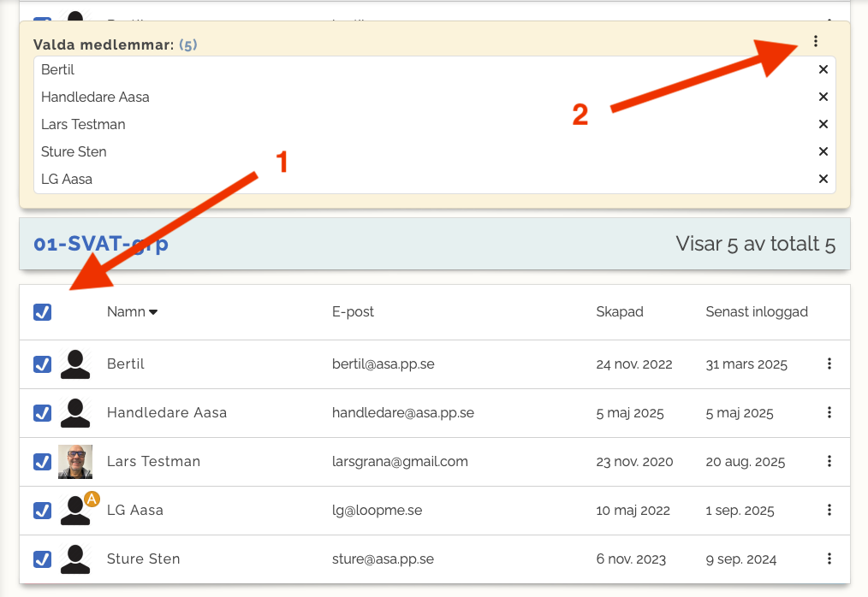The image size is (868, 597).
Task: Toggle the select-all checkbox in table header
Action: coord(43,312)
